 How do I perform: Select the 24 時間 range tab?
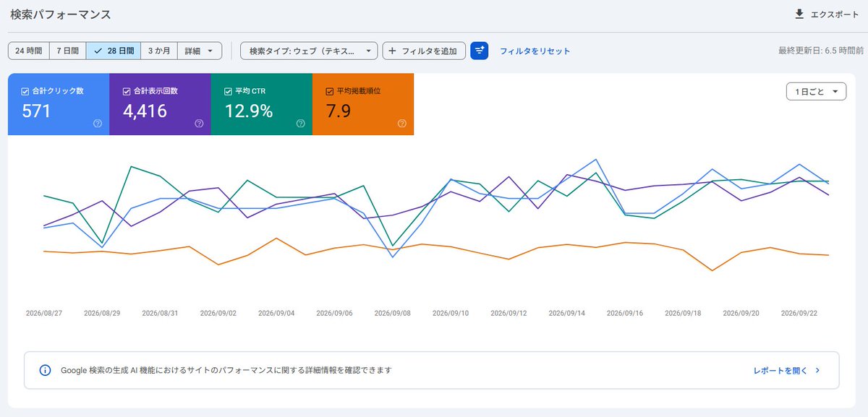click(29, 51)
